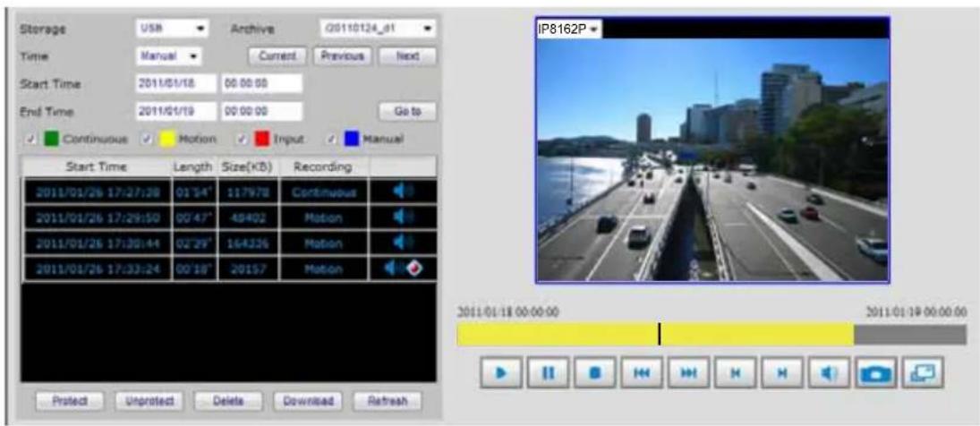Screen dimensions: 980x426
Task: Click the gray end section of timeline
Action: click(910, 334)
